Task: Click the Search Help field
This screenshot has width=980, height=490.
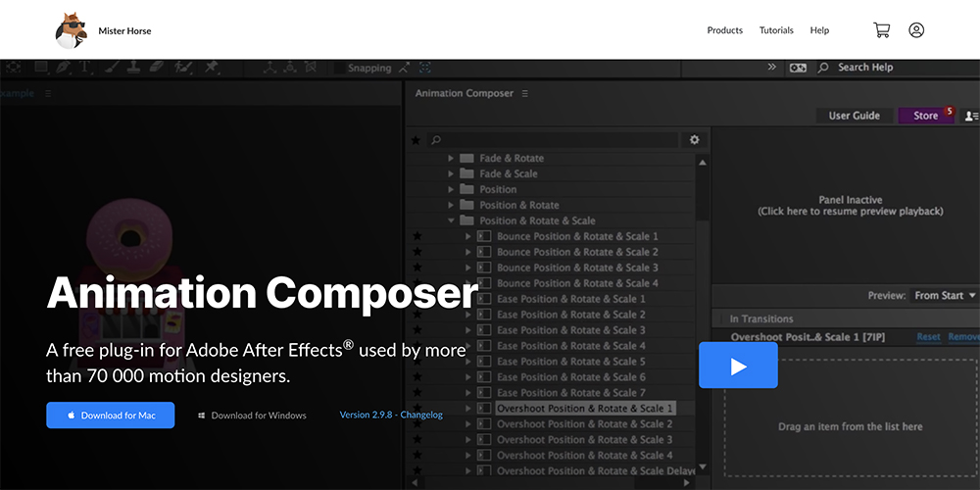Action: [898, 68]
